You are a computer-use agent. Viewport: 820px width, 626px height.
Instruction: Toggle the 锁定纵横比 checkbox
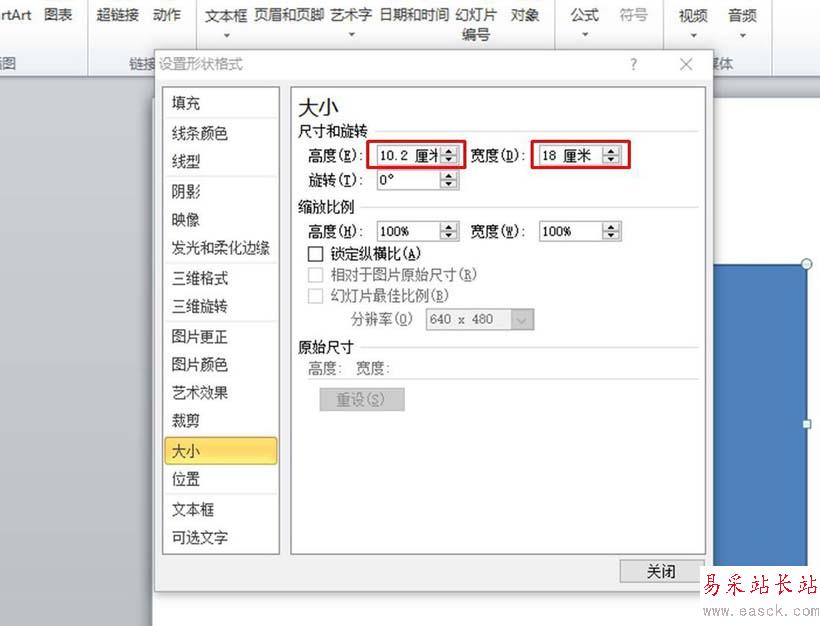[316, 255]
